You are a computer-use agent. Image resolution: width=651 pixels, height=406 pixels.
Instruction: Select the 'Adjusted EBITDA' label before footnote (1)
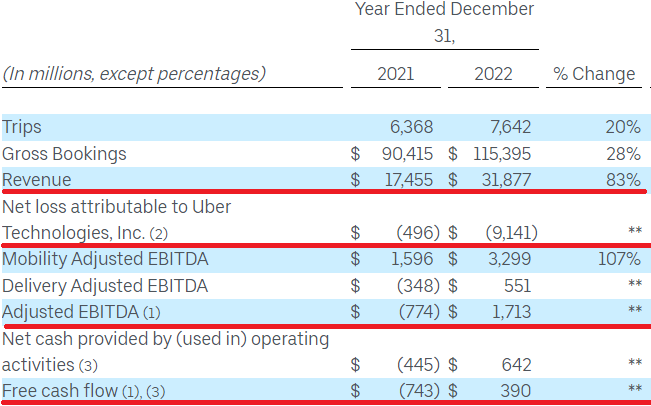coord(70,312)
